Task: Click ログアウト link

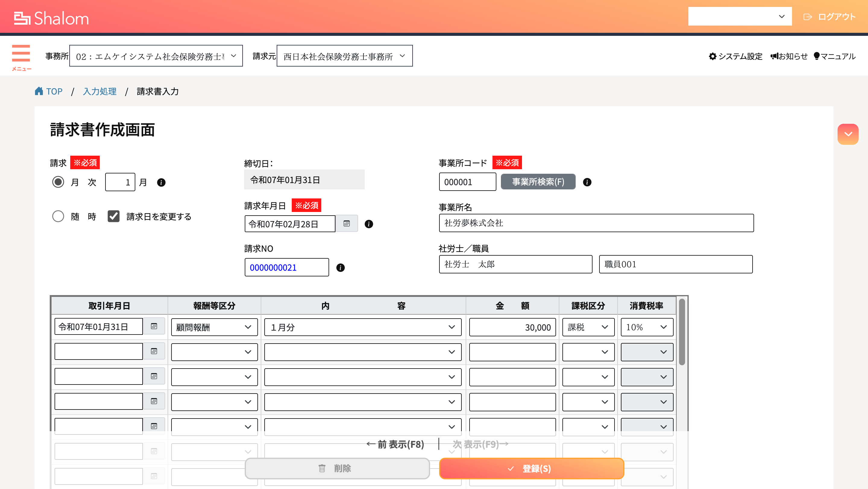Action: 837,17
